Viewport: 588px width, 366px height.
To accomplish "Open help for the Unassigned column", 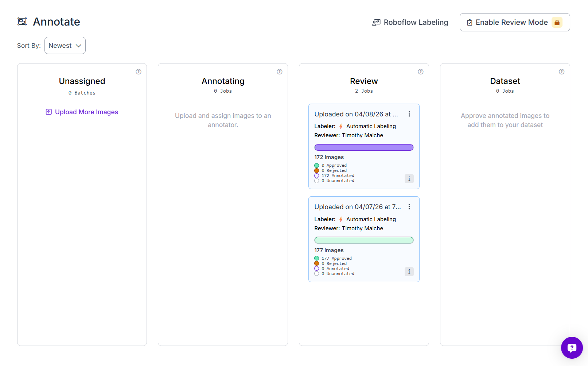I will 139,72.
